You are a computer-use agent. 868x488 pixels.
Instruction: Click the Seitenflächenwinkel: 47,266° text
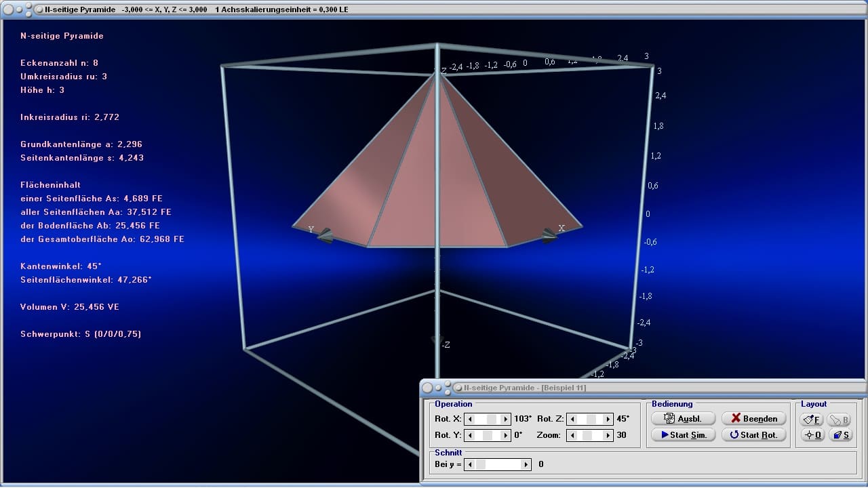click(86, 280)
